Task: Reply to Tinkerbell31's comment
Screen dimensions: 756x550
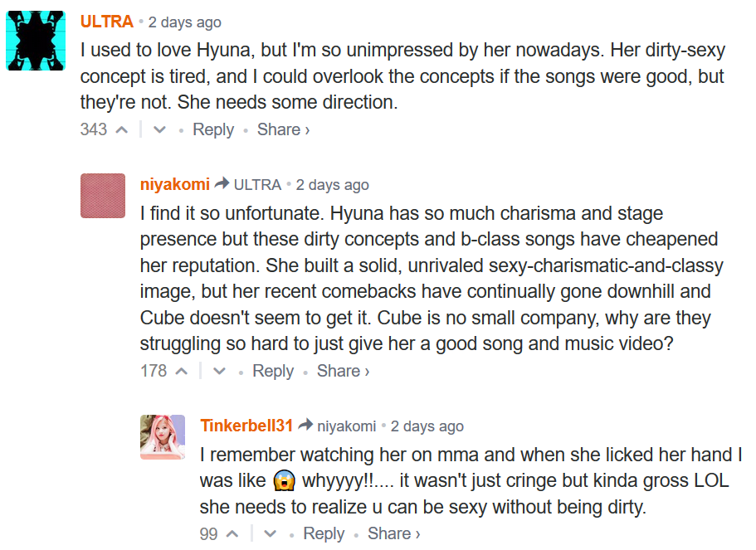Action: [324, 533]
